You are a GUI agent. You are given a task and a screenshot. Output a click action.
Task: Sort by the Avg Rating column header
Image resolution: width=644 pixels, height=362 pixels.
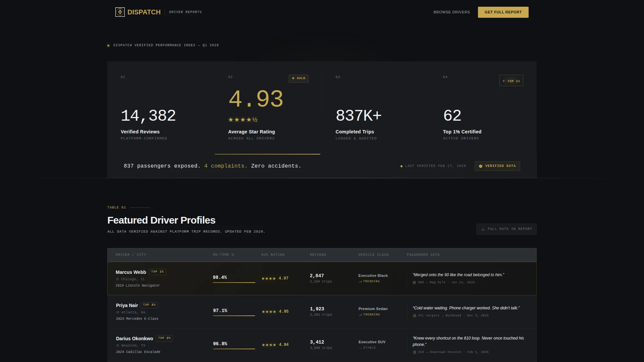[273, 255]
